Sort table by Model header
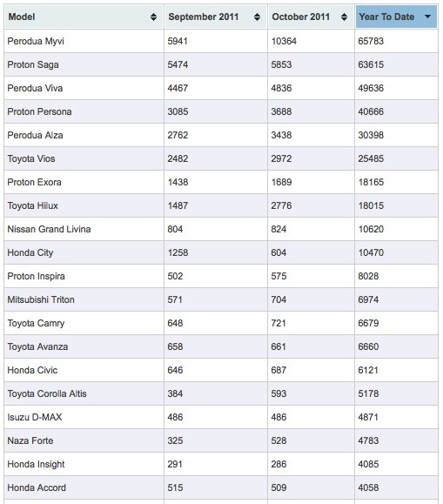Screen dimensions: 443x504 coord(84,17)
